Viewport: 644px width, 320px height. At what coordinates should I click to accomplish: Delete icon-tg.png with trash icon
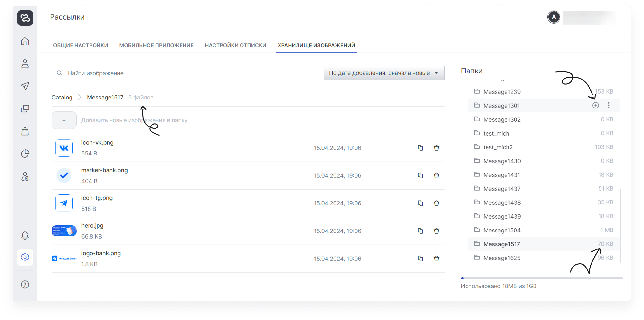tap(436, 203)
